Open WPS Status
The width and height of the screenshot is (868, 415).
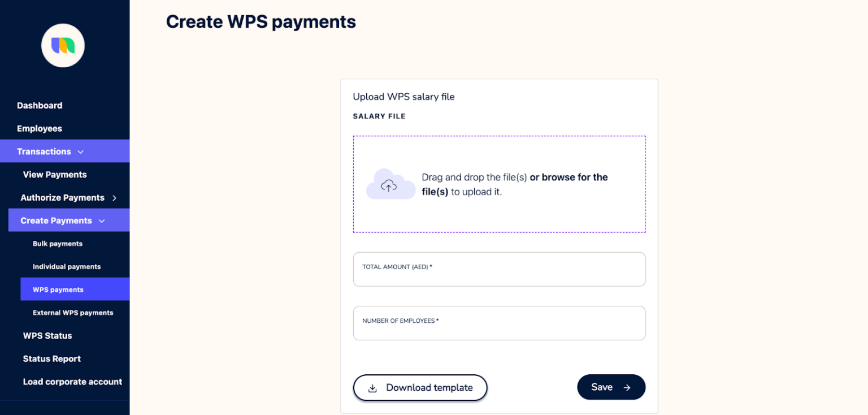coord(47,335)
